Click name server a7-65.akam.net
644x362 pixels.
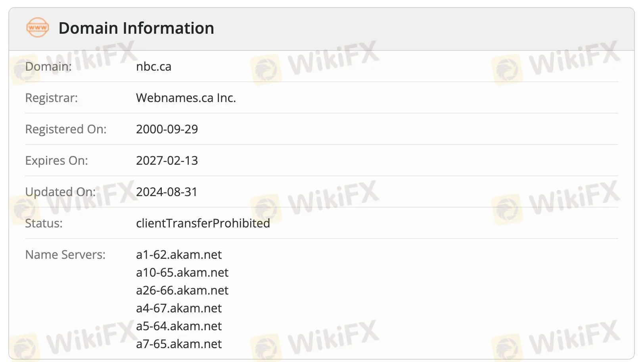pos(178,344)
